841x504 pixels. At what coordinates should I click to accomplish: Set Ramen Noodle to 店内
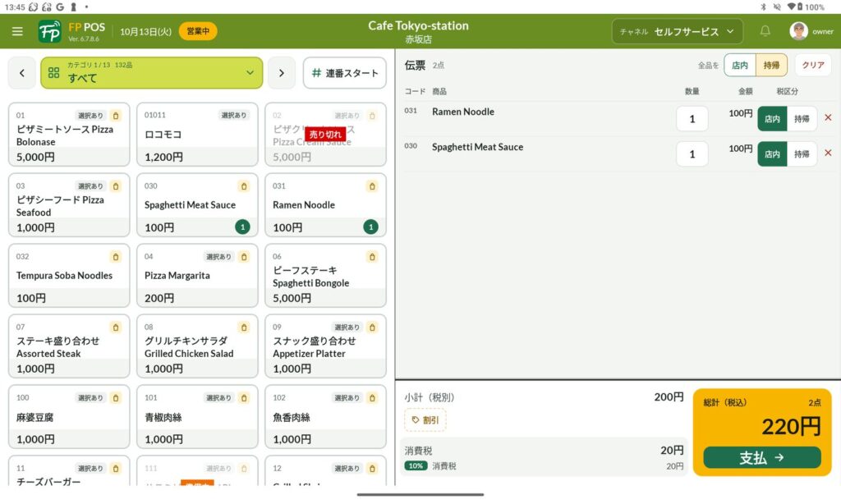pos(772,119)
